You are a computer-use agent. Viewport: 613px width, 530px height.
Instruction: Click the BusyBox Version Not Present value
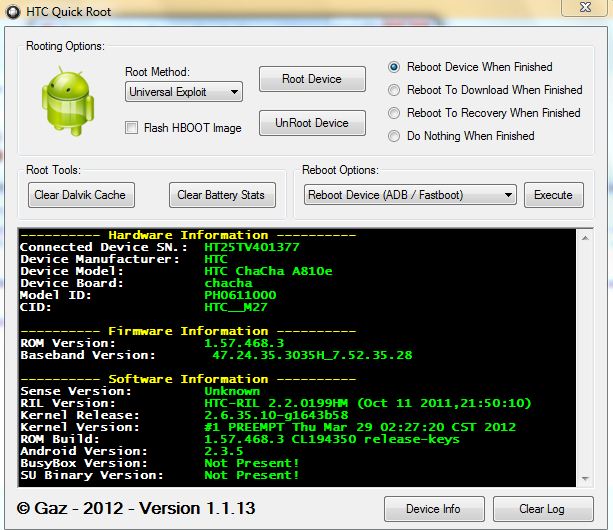(252, 463)
